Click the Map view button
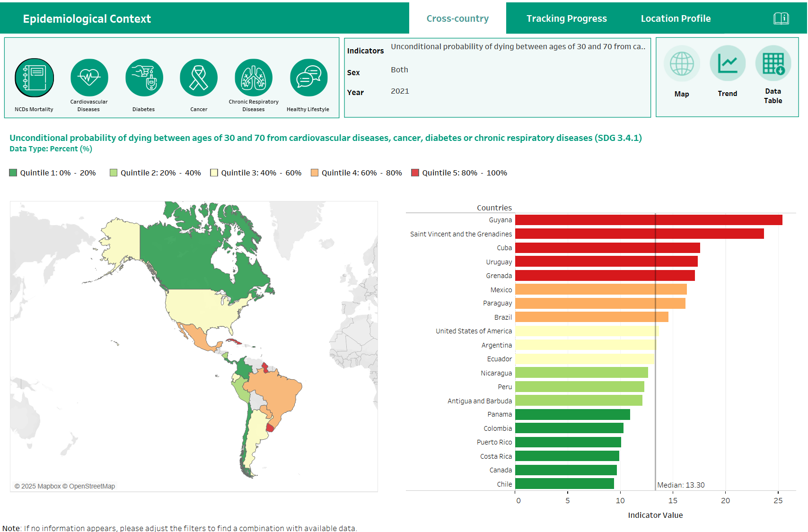Viewport: 808px width, 532px height. [682, 63]
